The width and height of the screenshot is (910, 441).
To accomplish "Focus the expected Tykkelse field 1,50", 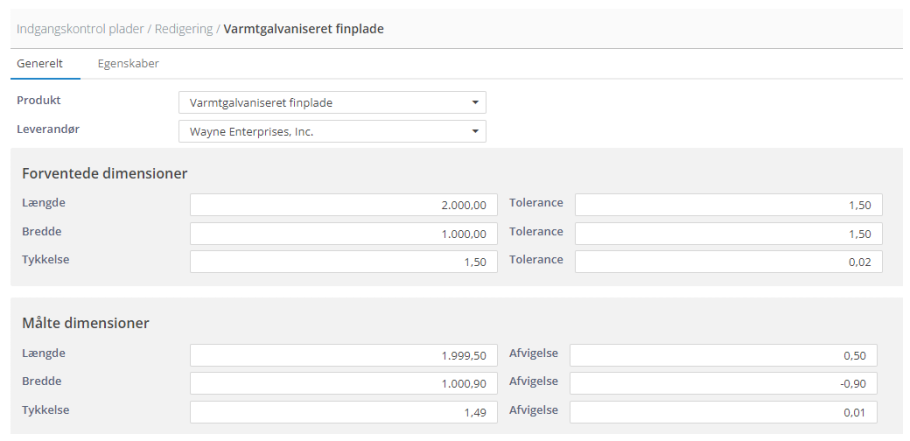I will [x=344, y=262].
